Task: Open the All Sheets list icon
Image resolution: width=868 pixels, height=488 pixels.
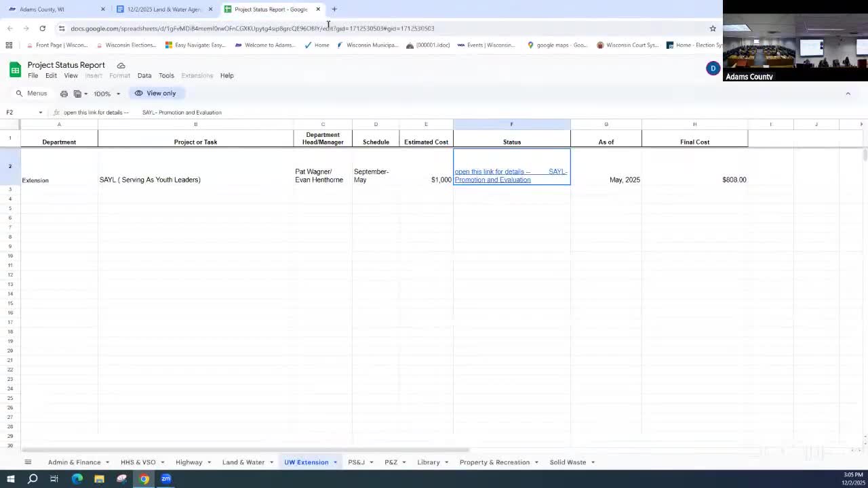Action: 28,462
